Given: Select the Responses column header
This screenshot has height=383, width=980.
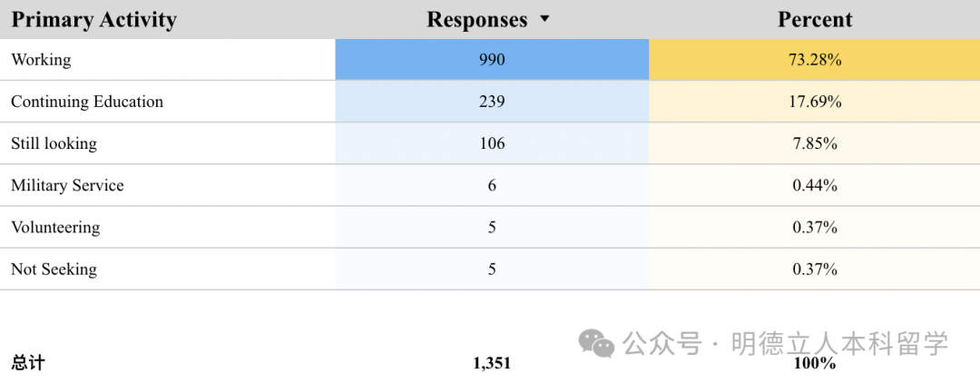Looking at the screenshot, I should click(477, 19).
